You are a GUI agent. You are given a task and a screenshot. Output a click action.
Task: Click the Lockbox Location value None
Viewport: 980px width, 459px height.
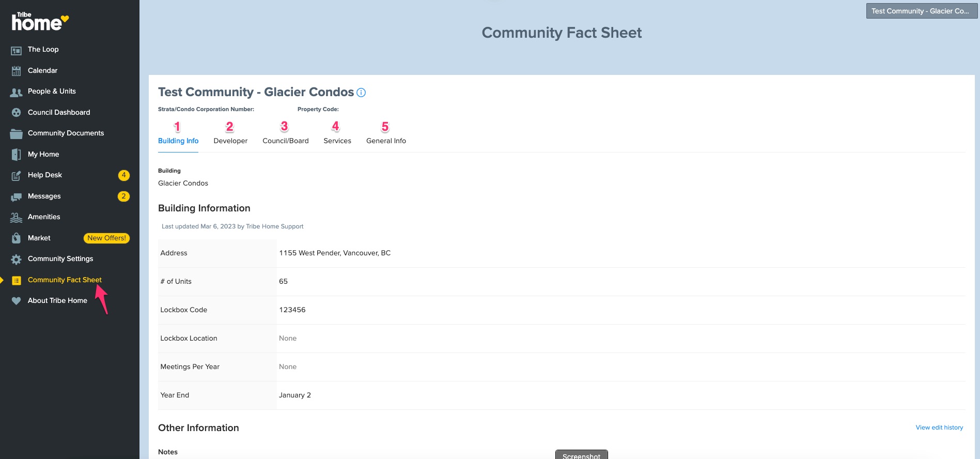[288, 338]
